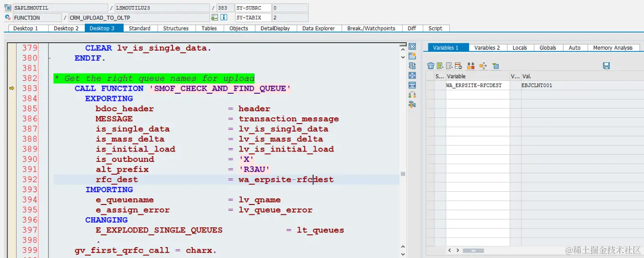644x258 pixels.
Task: Click the green-blue filter icon in variables toolbar
Action: coord(496,66)
